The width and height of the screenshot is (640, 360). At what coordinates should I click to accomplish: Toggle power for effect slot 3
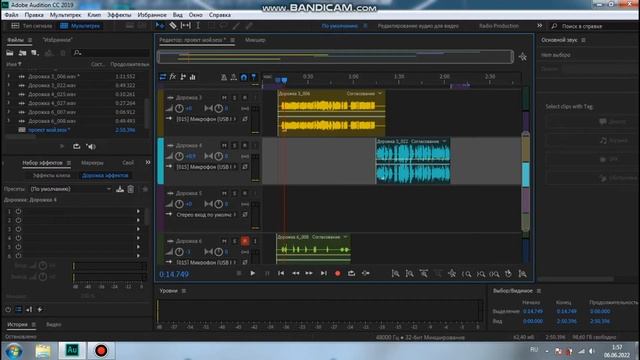pyautogui.click(x=18, y=229)
